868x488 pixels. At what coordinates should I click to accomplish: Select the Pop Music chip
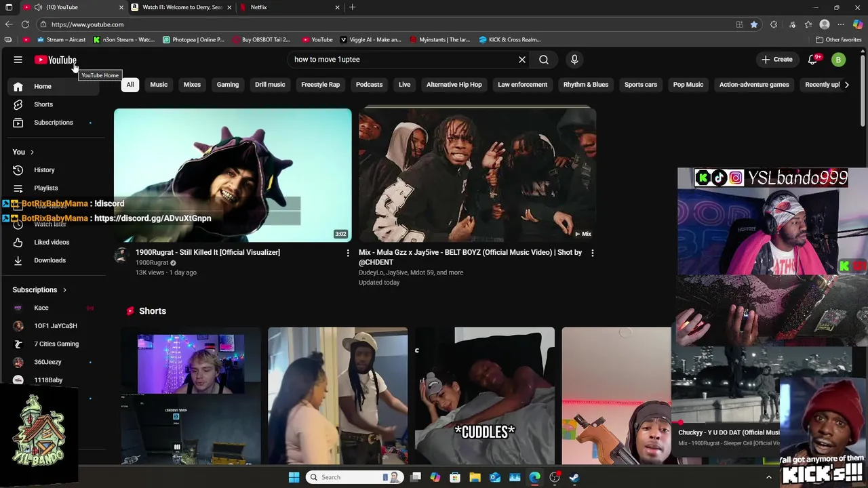(x=688, y=85)
